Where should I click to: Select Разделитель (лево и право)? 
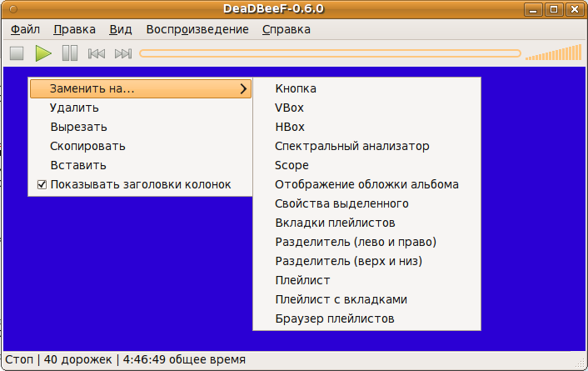366,242
